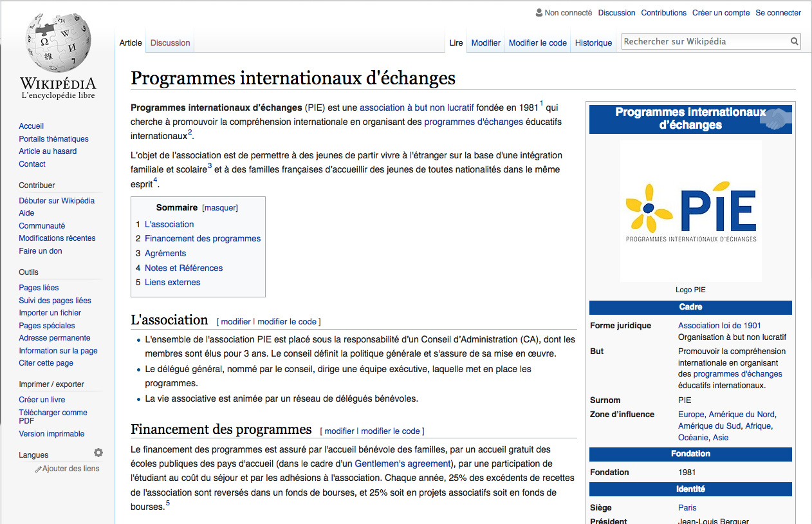
Task: Click the handshake icon in infobox header
Action: 775,118
